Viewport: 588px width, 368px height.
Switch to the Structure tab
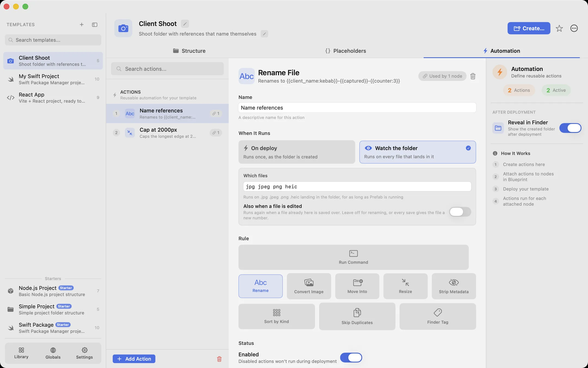coord(189,51)
